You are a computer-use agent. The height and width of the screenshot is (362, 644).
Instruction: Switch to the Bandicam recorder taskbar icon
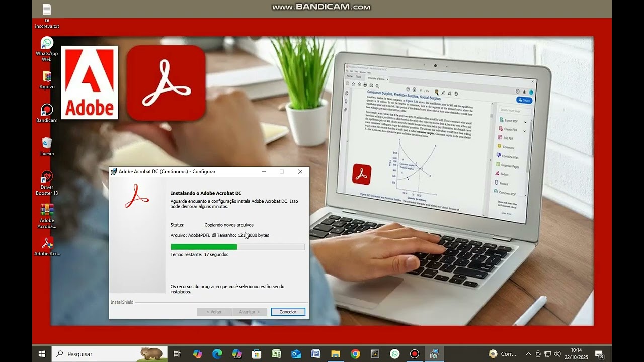click(415, 354)
